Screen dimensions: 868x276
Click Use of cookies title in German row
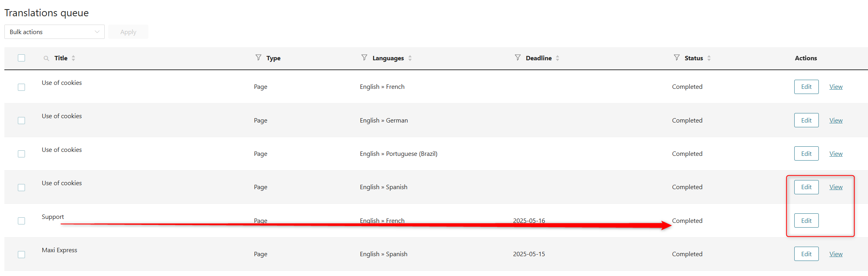(x=62, y=116)
